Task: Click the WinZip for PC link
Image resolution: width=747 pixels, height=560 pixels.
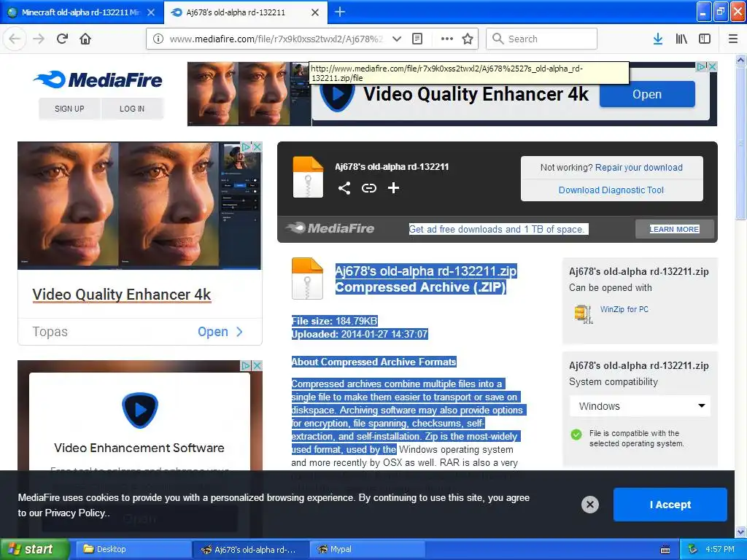Action: 624,309
